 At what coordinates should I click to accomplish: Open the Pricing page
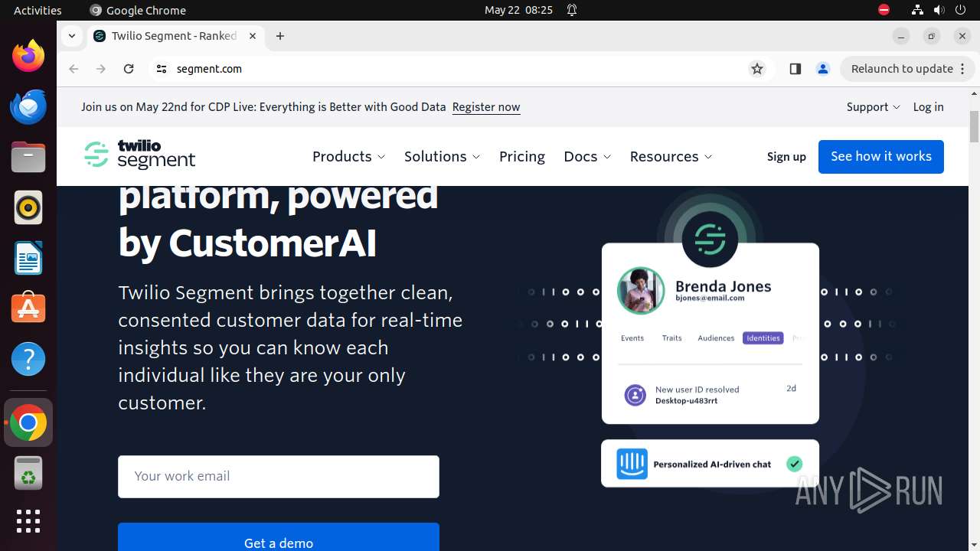pos(522,156)
